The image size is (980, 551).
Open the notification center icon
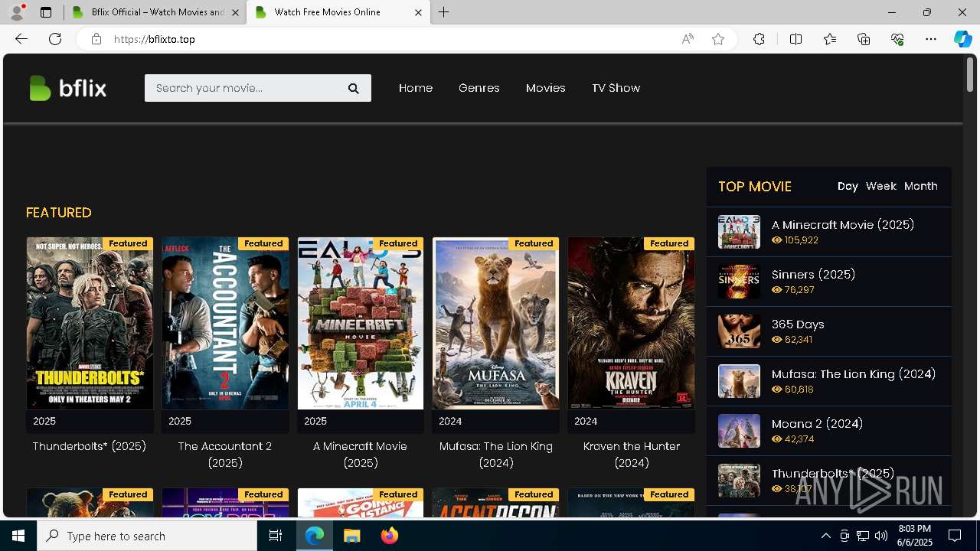(955, 536)
